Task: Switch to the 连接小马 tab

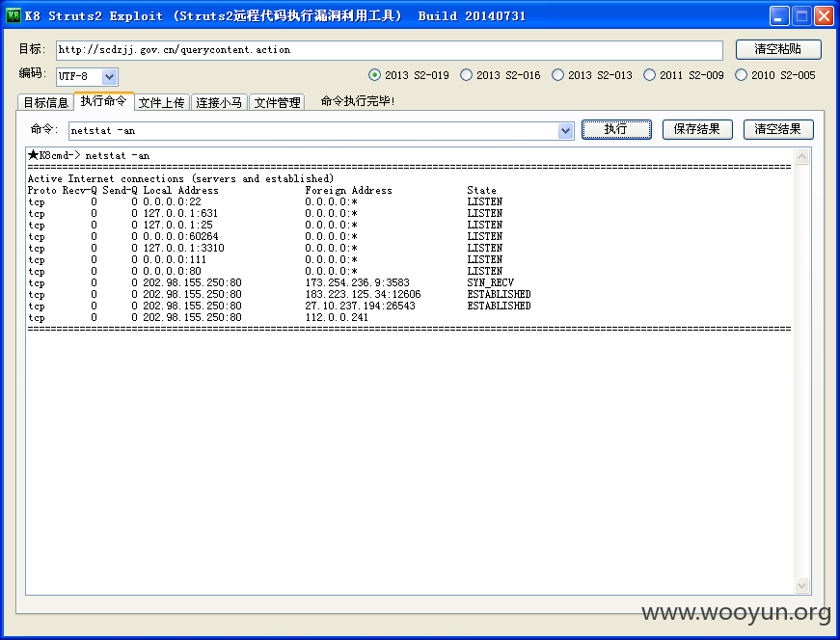Action: (219, 102)
